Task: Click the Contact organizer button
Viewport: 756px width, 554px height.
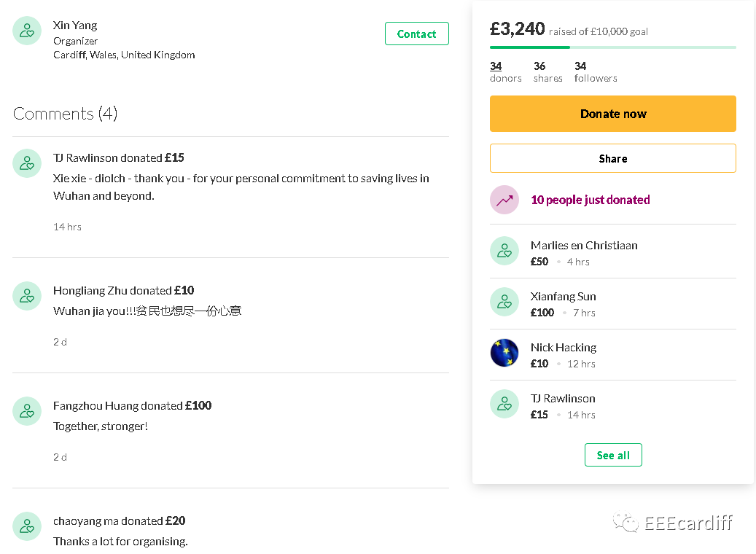Action: [416, 34]
